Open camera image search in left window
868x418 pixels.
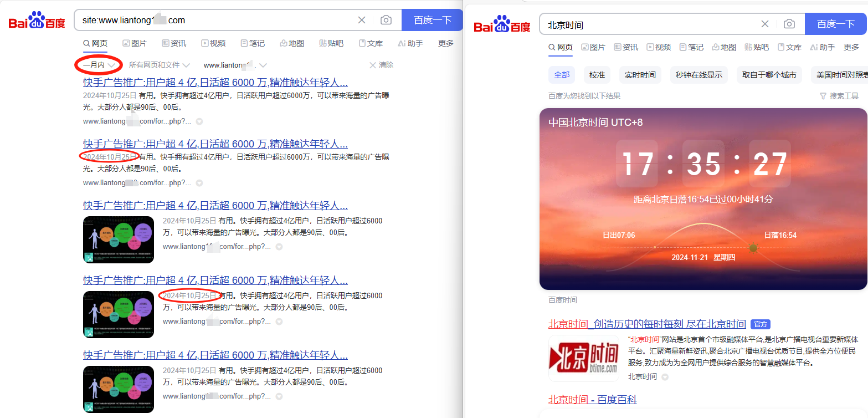tap(386, 20)
